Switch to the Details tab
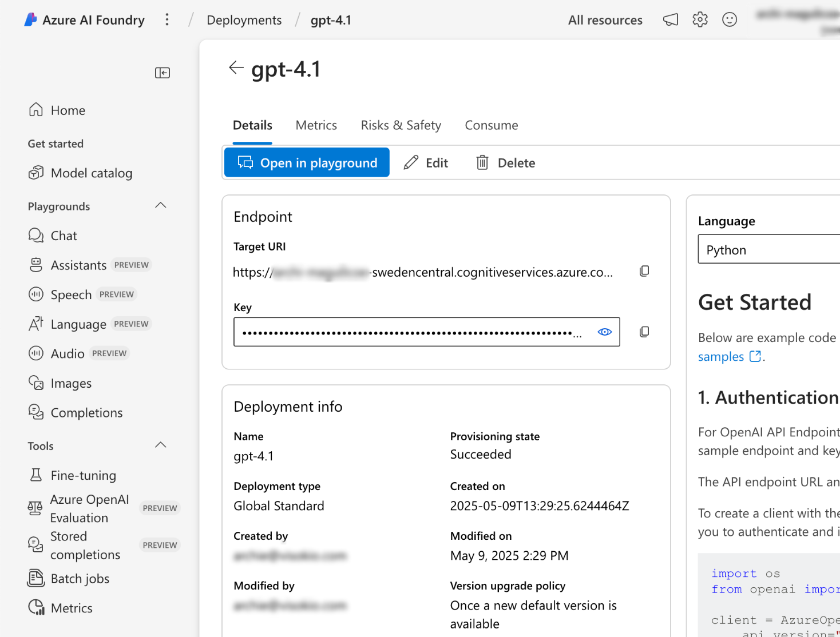Viewport: 840px width, 637px height. point(252,125)
